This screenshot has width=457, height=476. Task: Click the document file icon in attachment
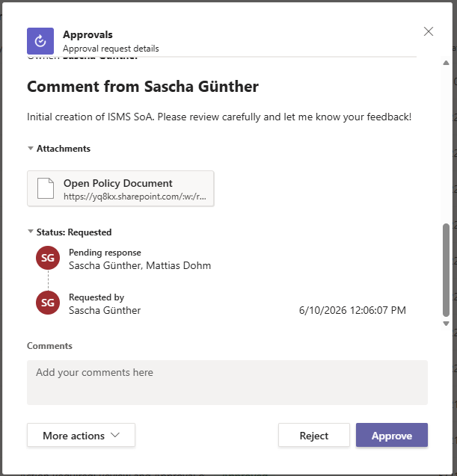point(46,188)
